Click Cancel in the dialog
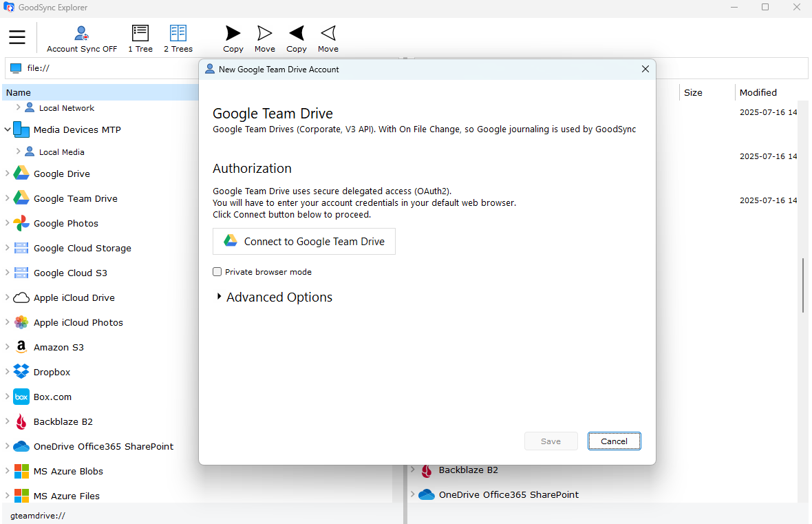The height and width of the screenshot is (524, 812). click(x=614, y=441)
